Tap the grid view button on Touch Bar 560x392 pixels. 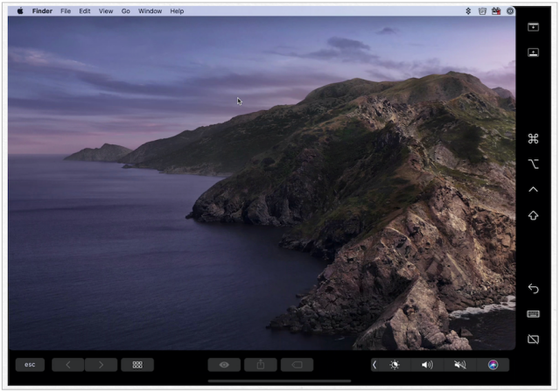click(x=137, y=365)
